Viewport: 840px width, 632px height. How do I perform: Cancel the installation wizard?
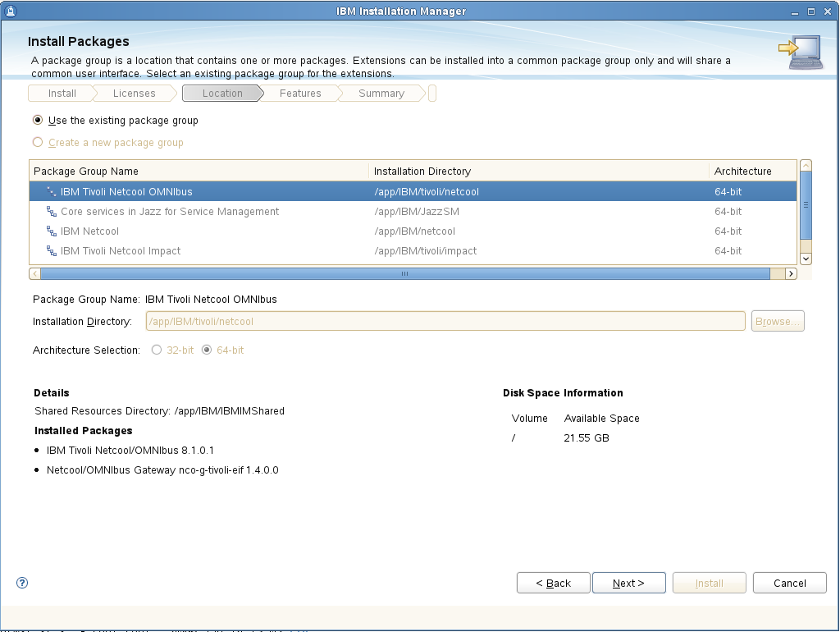[x=790, y=583]
